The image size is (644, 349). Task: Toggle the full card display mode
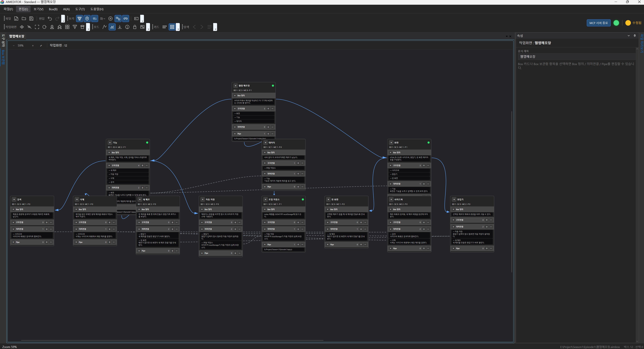(172, 27)
